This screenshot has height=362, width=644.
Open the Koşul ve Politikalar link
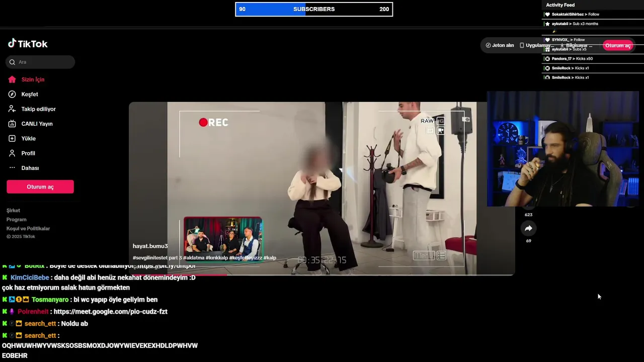tap(28, 229)
